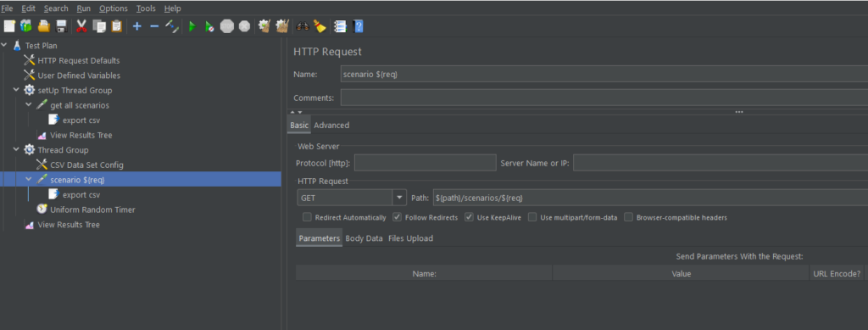This screenshot has height=330, width=868.
Task: Click the Path input field
Action: pyautogui.click(x=650, y=197)
